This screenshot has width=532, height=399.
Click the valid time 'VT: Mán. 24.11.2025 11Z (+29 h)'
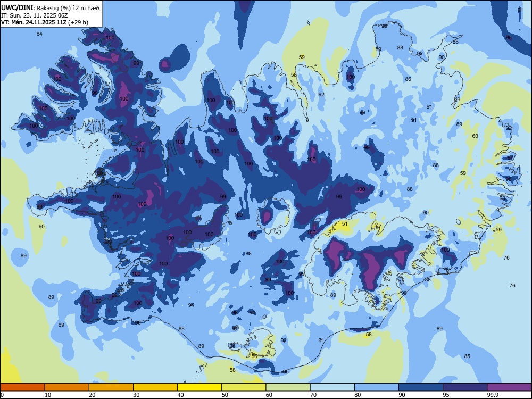(x=45, y=22)
